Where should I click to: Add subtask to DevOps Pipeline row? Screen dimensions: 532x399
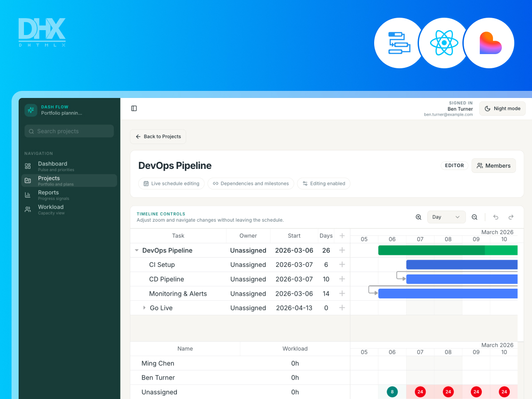(x=342, y=250)
